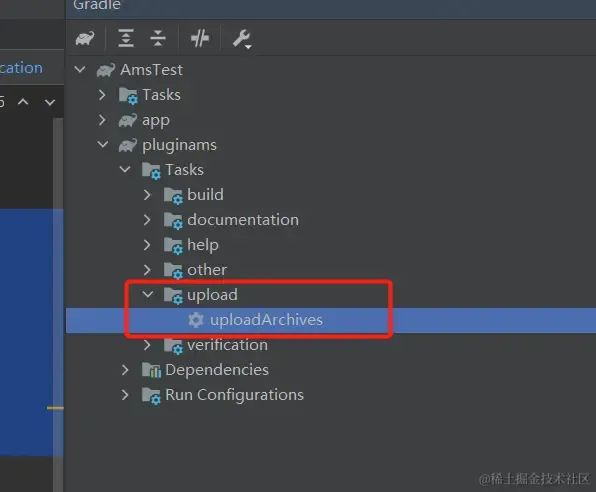Select the upload label in task tree
Viewport: 596px width, 492px height.
pyautogui.click(x=212, y=295)
